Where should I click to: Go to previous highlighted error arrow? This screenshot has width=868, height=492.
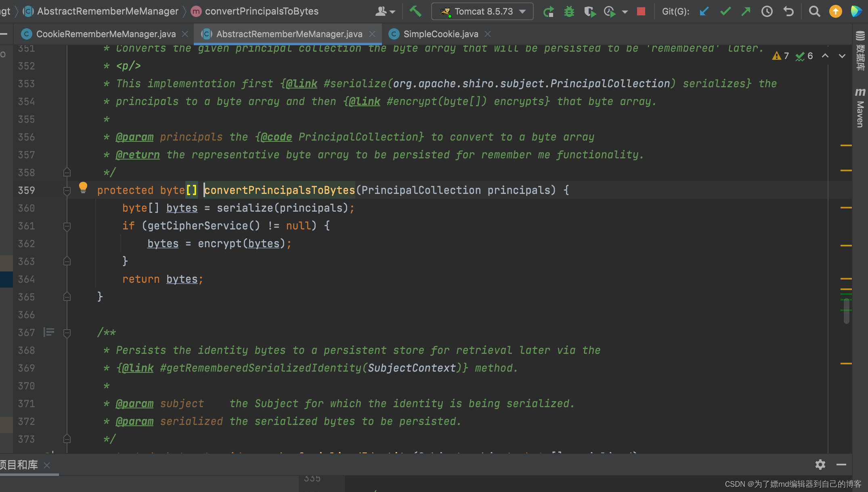825,56
